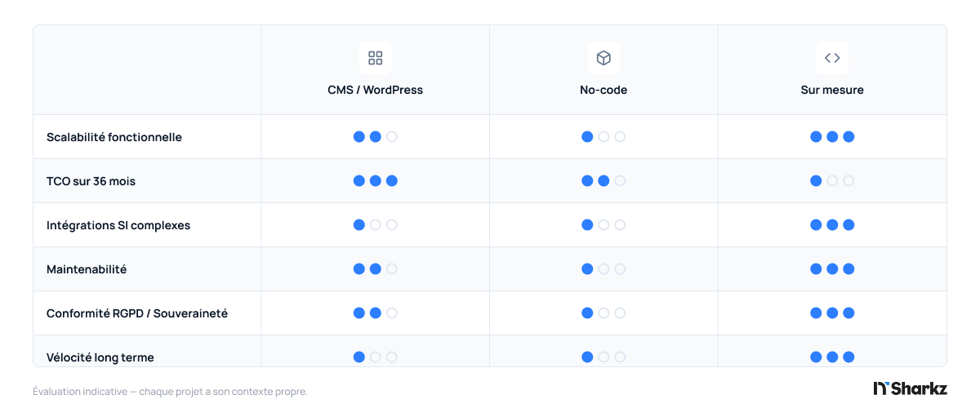
Task: Click the Vélocité long terme label
Action: (x=100, y=357)
